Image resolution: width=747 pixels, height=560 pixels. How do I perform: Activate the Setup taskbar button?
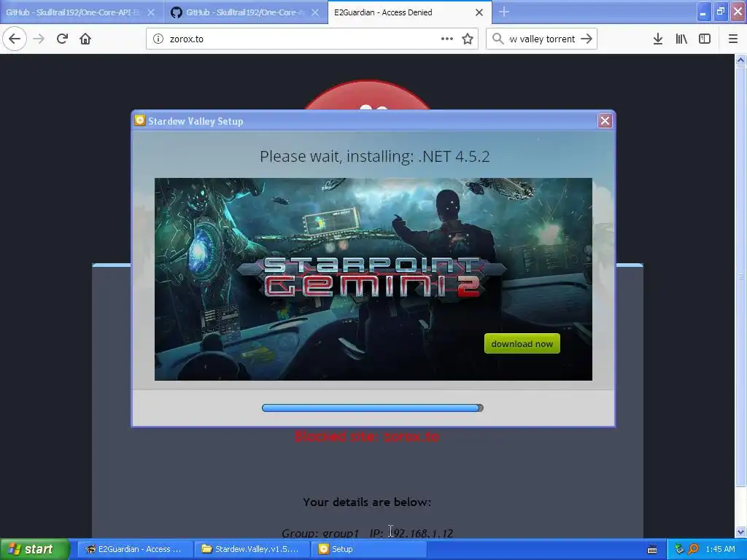click(x=369, y=550)
